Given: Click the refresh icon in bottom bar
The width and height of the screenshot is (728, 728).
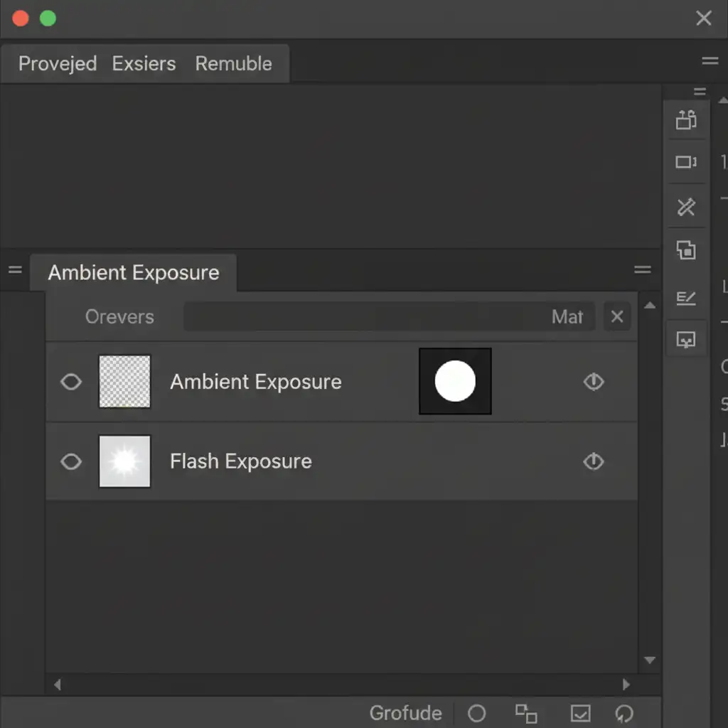Looking at the screenshot, I should tap(623, 713).
